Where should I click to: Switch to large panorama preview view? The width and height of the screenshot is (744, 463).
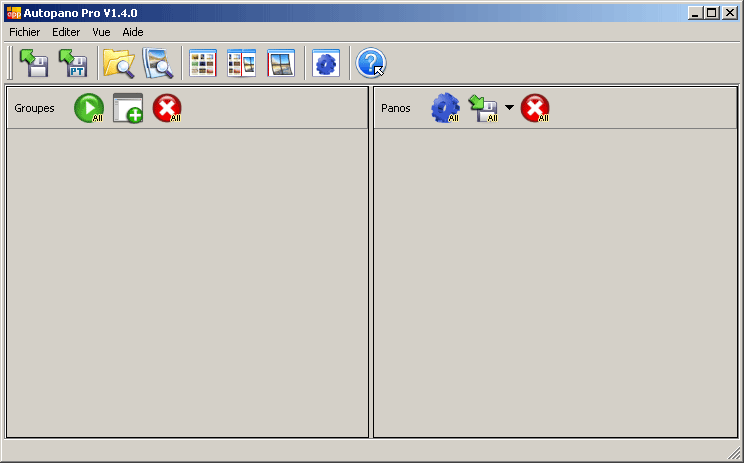281,63
